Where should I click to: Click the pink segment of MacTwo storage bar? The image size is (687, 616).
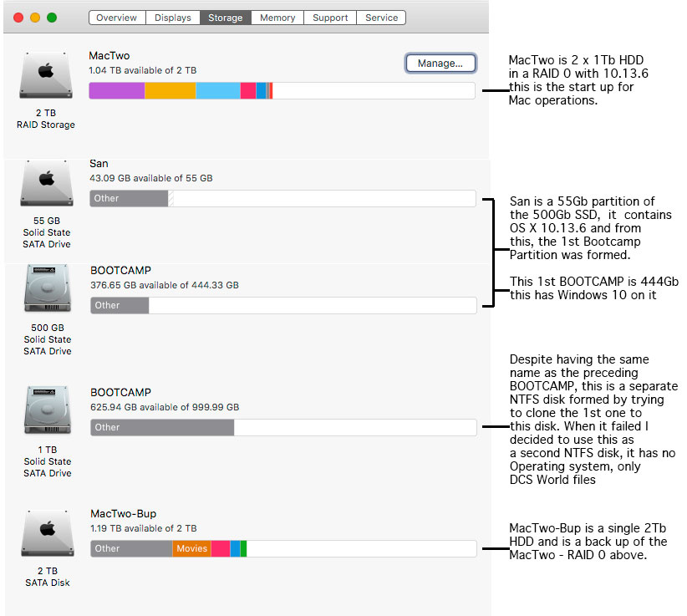[x=248, y=91]
